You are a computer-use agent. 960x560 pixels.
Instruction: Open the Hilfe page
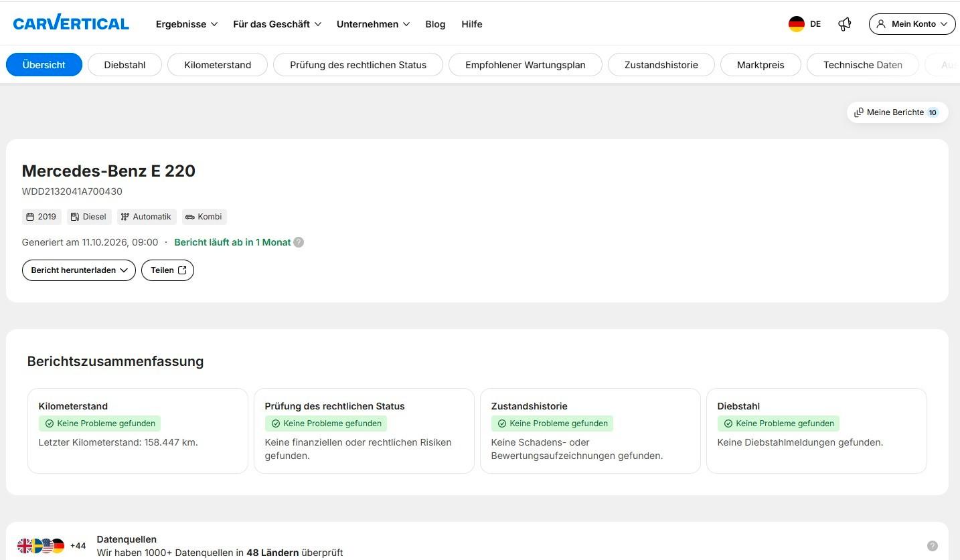coord(472,24)
